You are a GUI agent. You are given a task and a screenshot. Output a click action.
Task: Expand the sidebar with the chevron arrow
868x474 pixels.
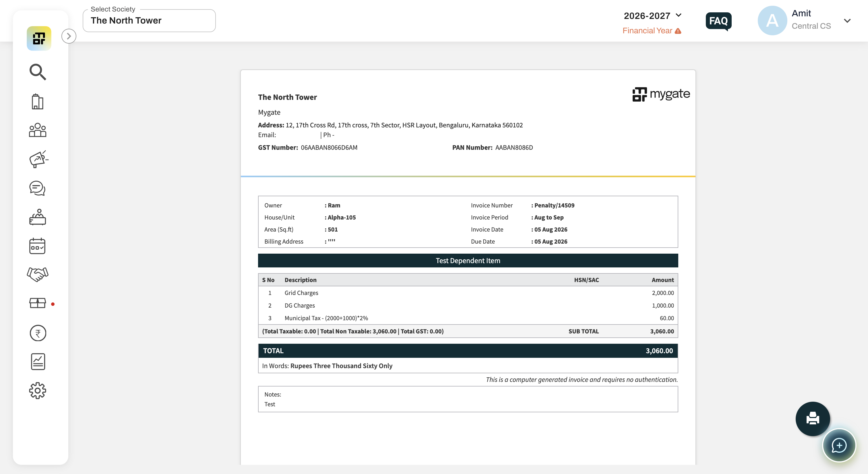(69, 36)
